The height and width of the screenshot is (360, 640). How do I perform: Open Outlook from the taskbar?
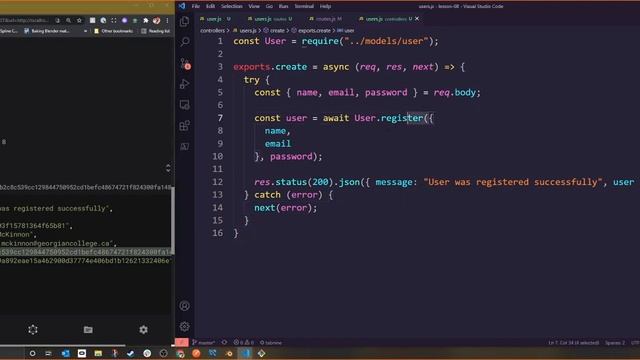[x=65, y=353]
